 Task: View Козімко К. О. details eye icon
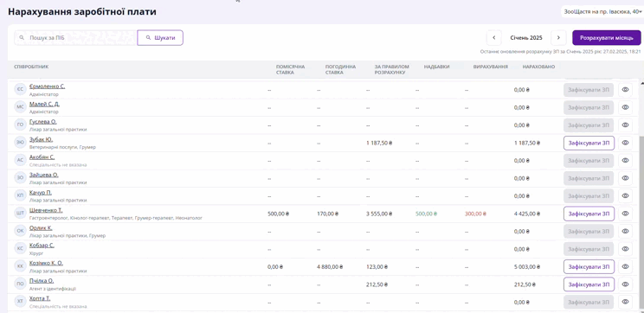point(625,266)
